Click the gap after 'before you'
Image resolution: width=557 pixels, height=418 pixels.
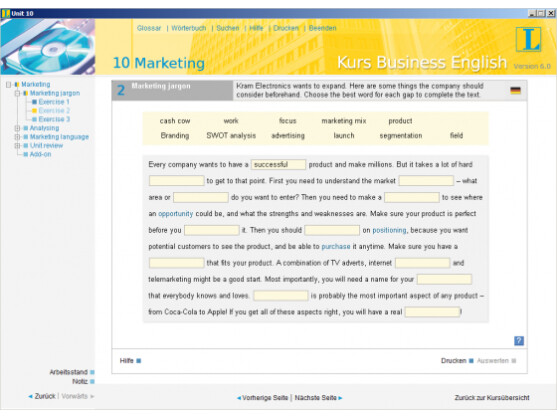click(x=212, y=230)
